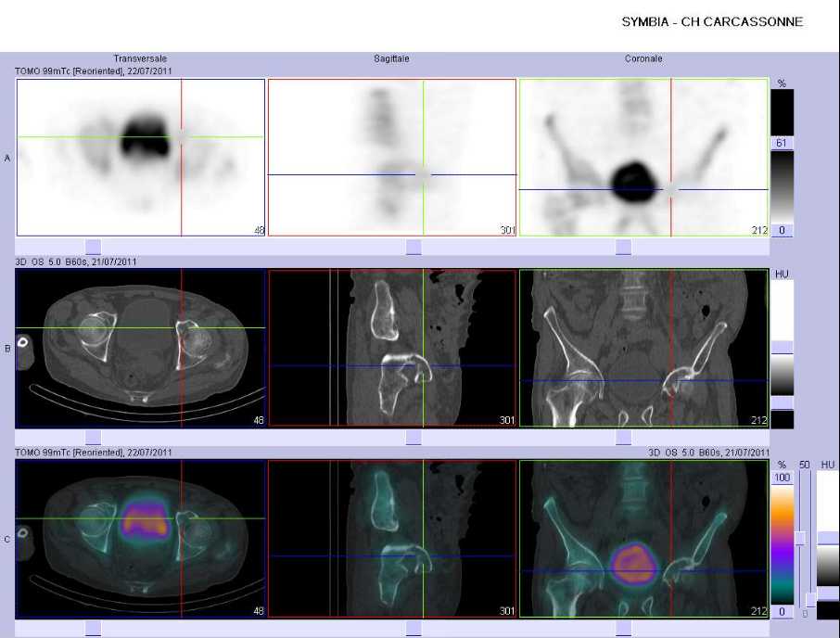Image resolution: width=840 pixels, height=638 pixels.
Task: Click the SPECT coronale image in row A
Action: pyautogui.click(x=643, y=158)
